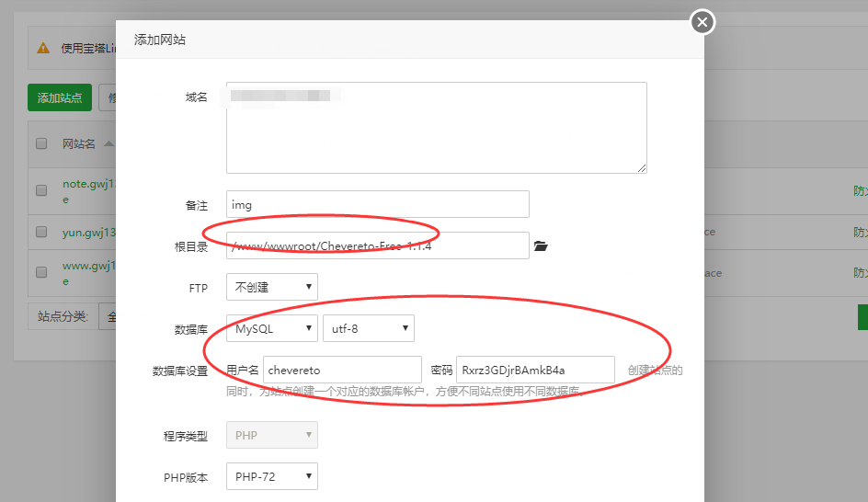Image resolution: width=868 pixels, height=502 pixels.
Task: Close the 添加网站 dialog
Action: (x=702, y=22)
